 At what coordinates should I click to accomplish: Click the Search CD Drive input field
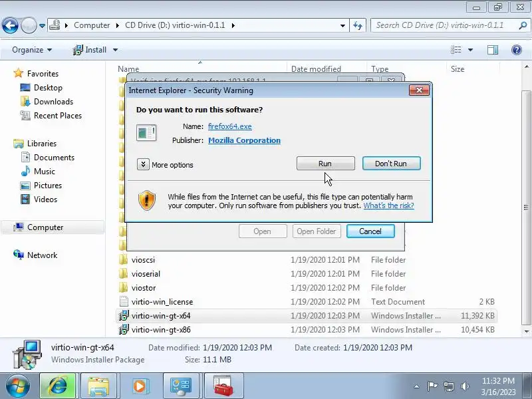point(444,25)
